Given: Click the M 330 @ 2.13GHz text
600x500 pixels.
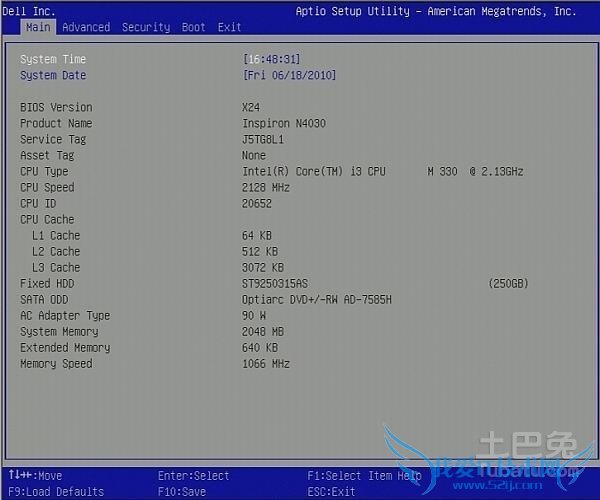Looking at the screenshot, I should (x=475, y=171).
